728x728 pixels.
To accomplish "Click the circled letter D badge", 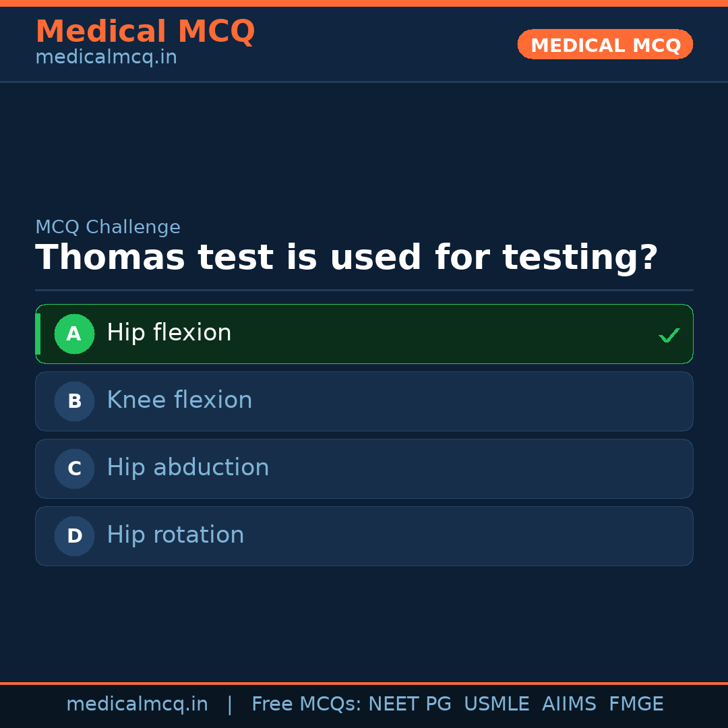I will pos(74,536).
